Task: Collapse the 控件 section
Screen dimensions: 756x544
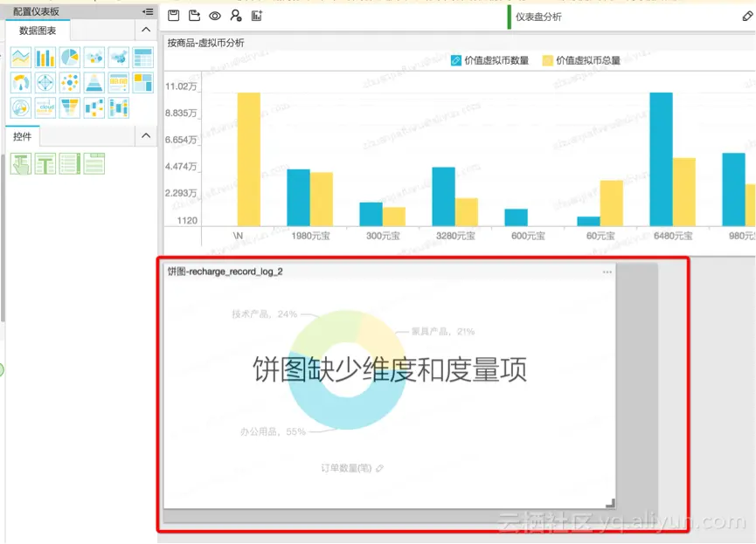Action: 146,136
